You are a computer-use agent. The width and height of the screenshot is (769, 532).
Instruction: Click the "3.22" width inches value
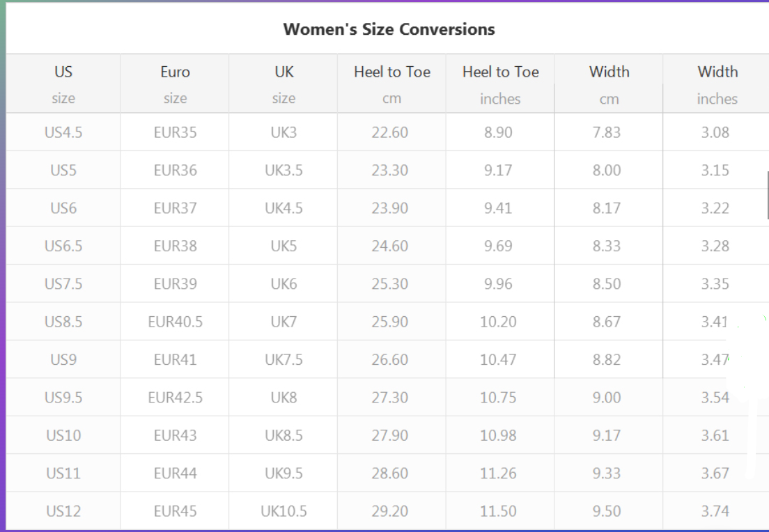point(715,208)
